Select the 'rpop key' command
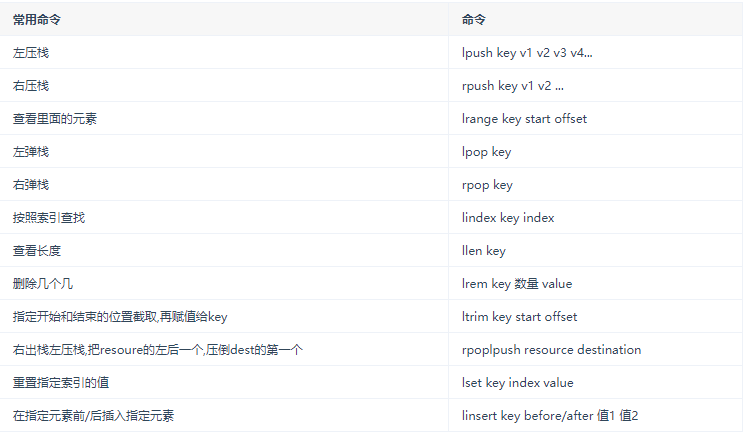Viewport: 750px width, 442px height. pos(487,185)
